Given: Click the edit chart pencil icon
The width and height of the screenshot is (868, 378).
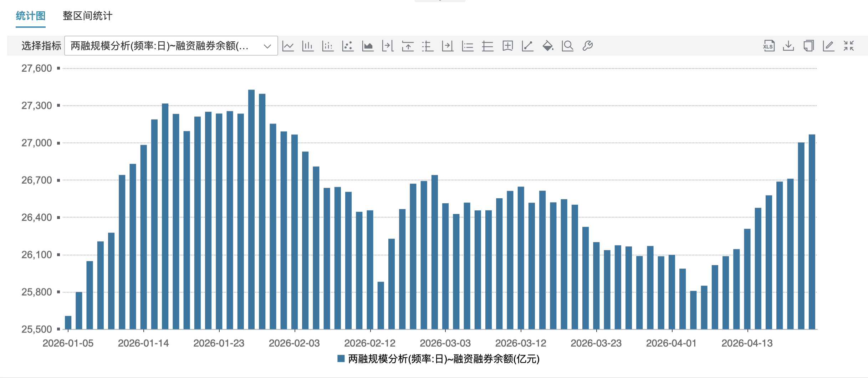Looking at the screenshot, I should 828,46.
